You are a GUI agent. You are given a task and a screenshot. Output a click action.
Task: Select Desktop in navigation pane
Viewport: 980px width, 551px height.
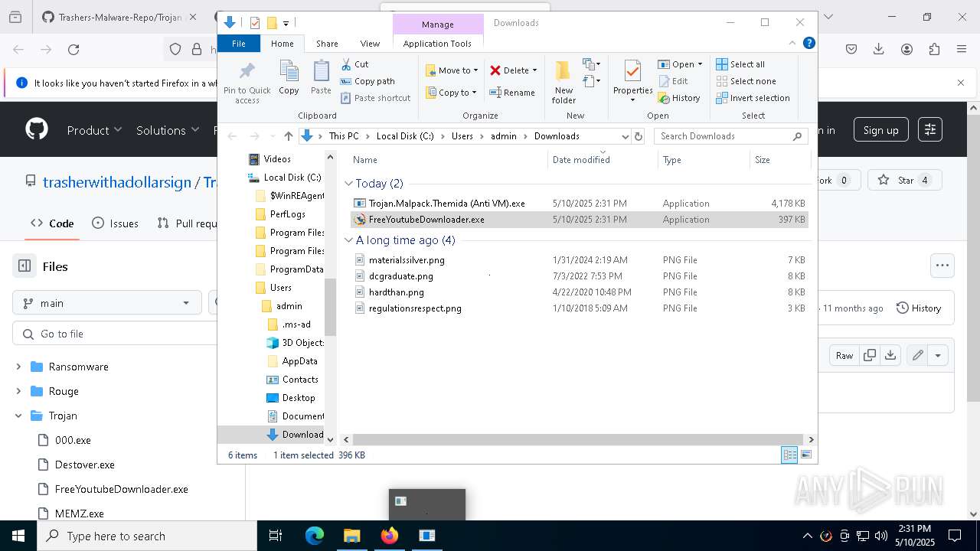(298, 398)
